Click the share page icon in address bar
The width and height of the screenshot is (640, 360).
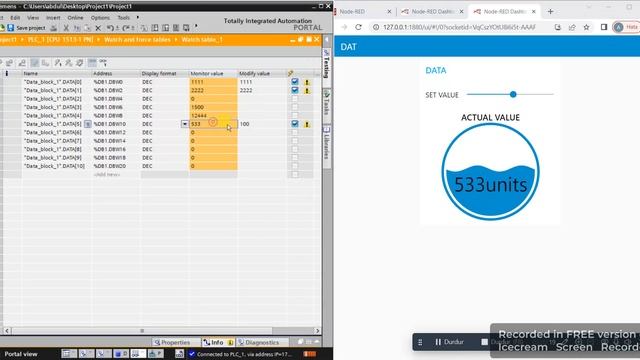click(x=572, y=27)
